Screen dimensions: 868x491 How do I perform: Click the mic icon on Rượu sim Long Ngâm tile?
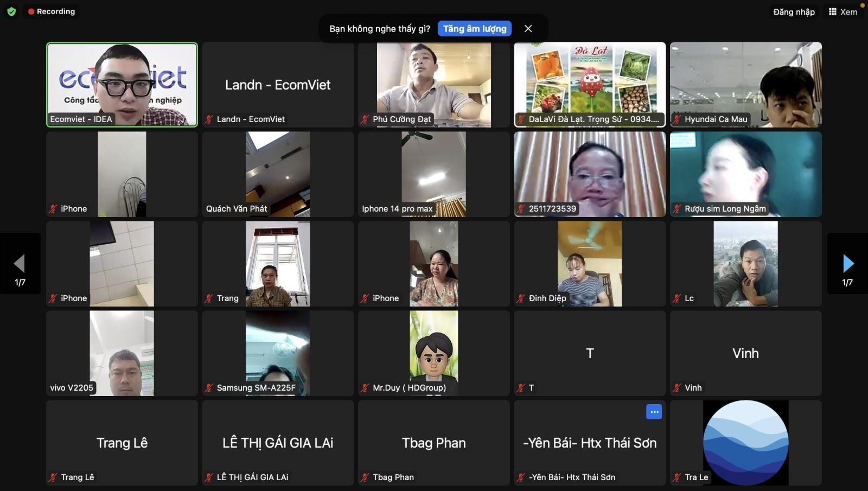(x=676, y=208)
